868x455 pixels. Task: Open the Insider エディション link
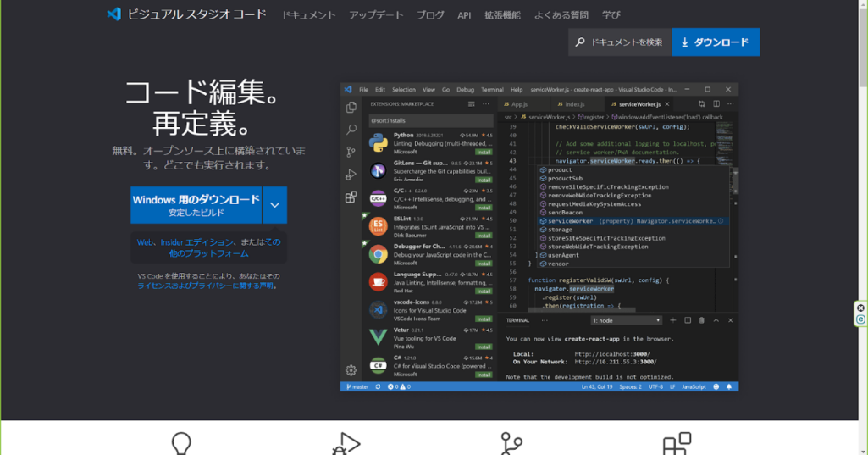click(196, 242)
